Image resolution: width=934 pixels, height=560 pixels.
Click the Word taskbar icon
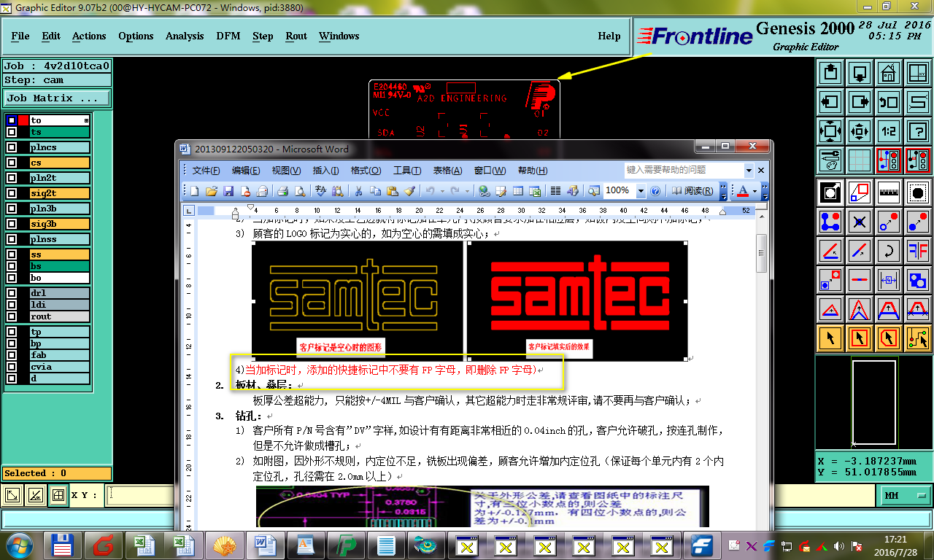click(265, 545)
